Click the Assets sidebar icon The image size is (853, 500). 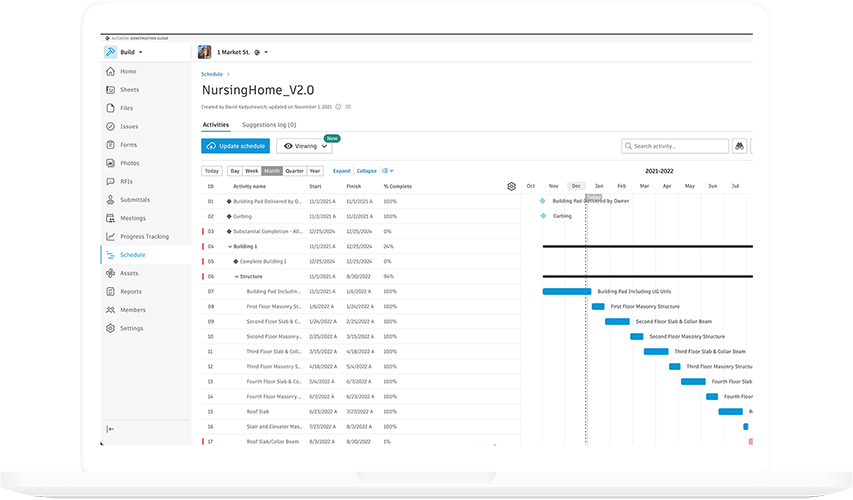[110, 273]
